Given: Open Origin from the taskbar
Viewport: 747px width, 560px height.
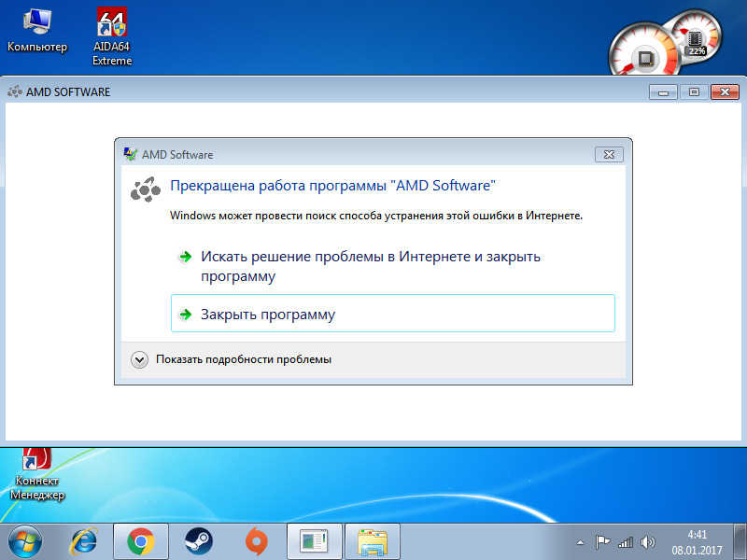Looking at the screenshot, I should (x=256, y=542).
